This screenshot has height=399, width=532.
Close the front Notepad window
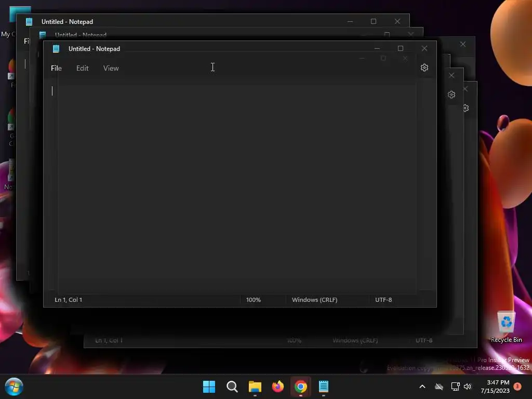point(424,48)
